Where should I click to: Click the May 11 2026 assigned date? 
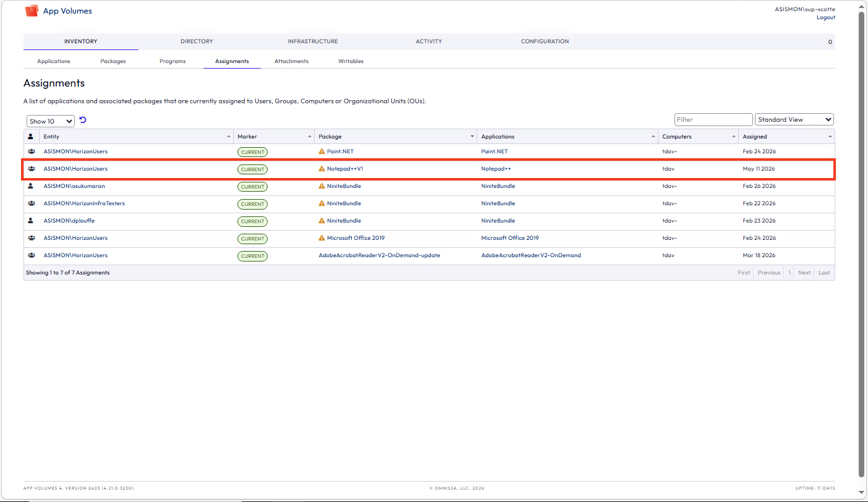tap(759, 169)
